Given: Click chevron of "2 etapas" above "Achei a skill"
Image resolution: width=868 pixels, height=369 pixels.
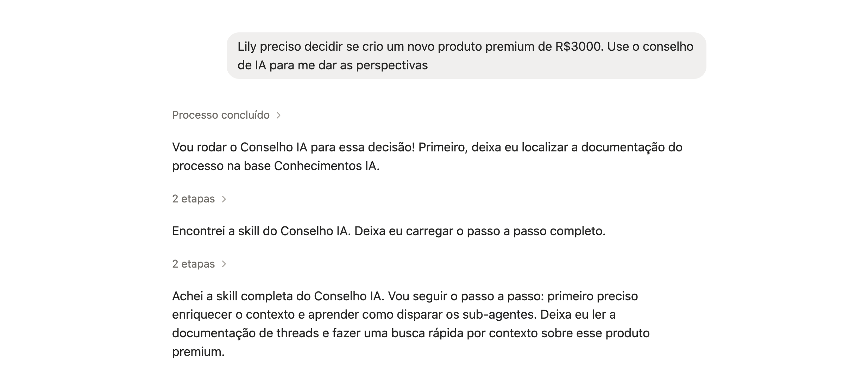Looking at the screenshot, I should [x=224, y=264].
